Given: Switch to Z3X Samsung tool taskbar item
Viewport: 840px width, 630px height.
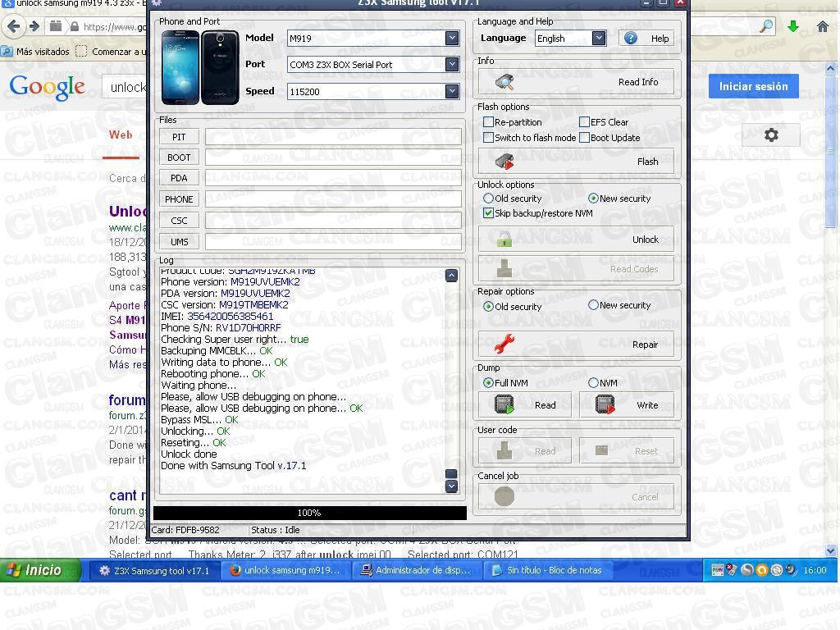Looking at the screenshot, I should tap(154, 571).
